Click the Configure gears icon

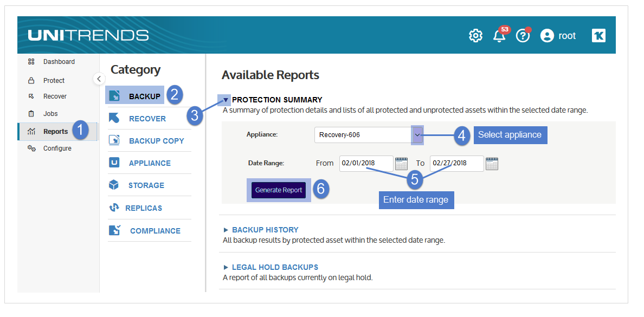[31, 148]
